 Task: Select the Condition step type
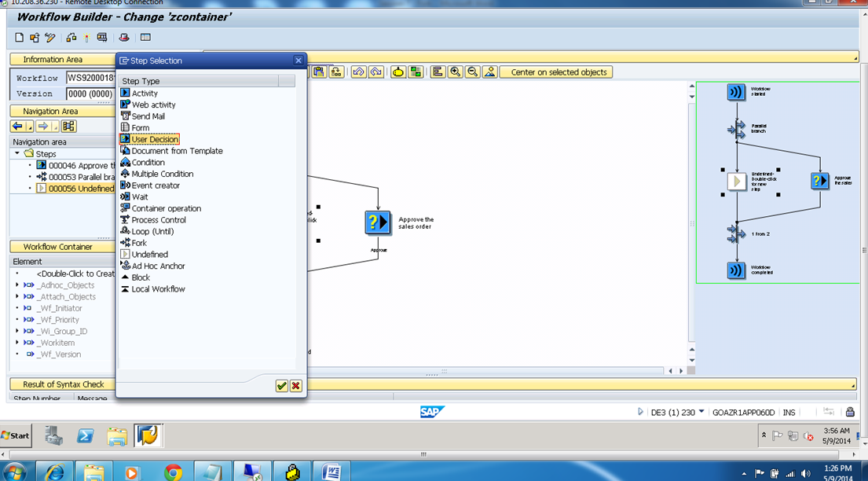(x=142, y=162)
